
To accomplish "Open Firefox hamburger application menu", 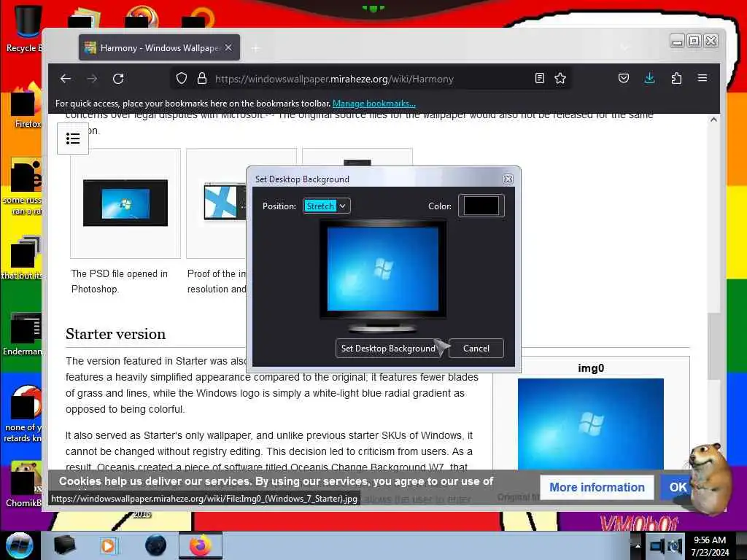I will (x=703, y=78).
